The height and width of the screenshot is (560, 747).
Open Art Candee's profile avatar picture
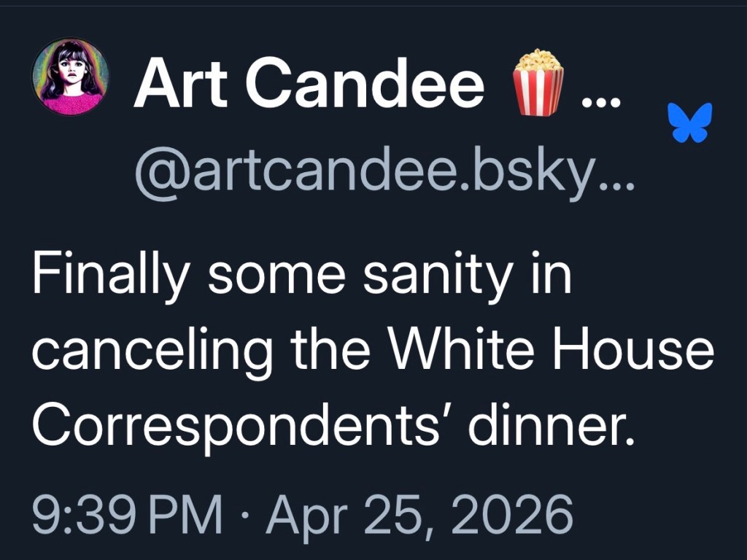[70, 77]
